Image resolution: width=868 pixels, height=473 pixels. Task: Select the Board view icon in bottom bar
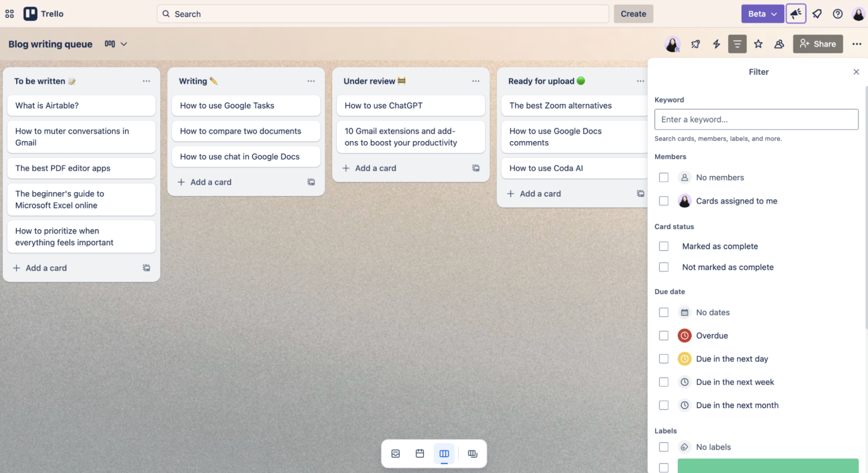point(444,453)
